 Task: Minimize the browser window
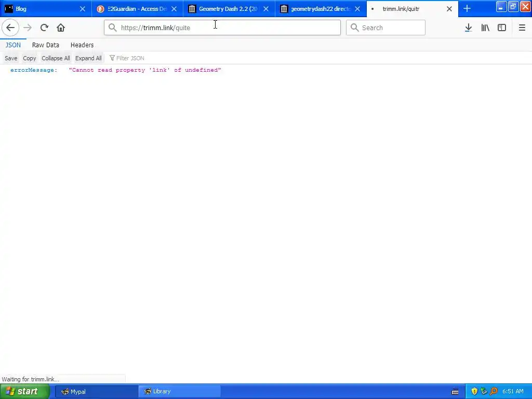(x=501, y=6)
